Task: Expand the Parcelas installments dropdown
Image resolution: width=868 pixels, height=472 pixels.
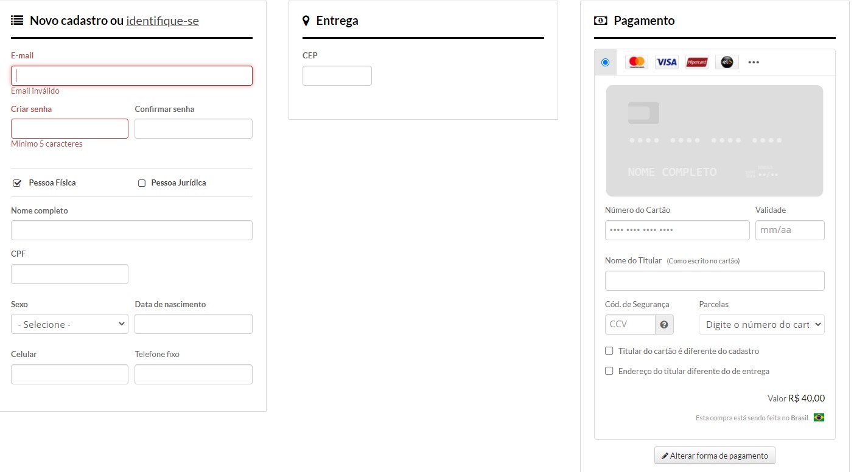Action: pyautogui.click(x=761, y=324)
